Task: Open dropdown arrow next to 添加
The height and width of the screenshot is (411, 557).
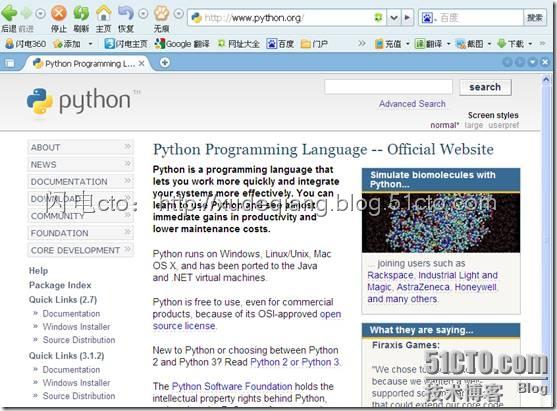Action: coord(90,44)
